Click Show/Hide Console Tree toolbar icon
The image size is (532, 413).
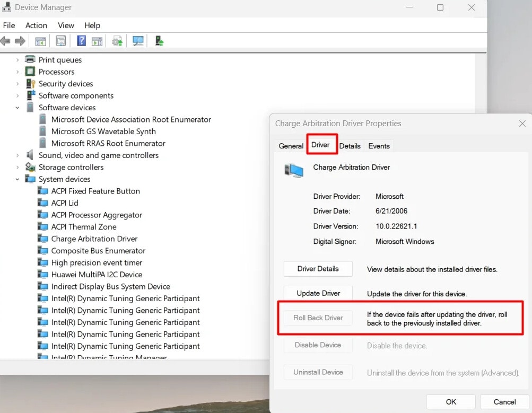coord(40,41)
